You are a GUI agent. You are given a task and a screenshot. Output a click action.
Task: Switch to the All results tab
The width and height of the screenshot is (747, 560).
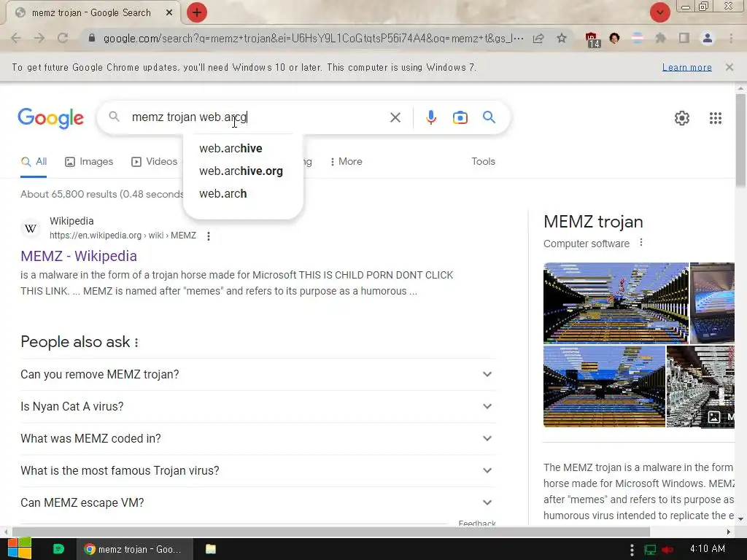coord(34,161)
